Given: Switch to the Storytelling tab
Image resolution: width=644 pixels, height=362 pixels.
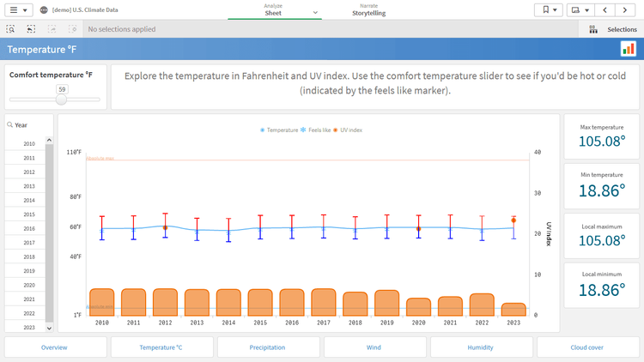Looking at the screenshot, I should click(368, 10).
